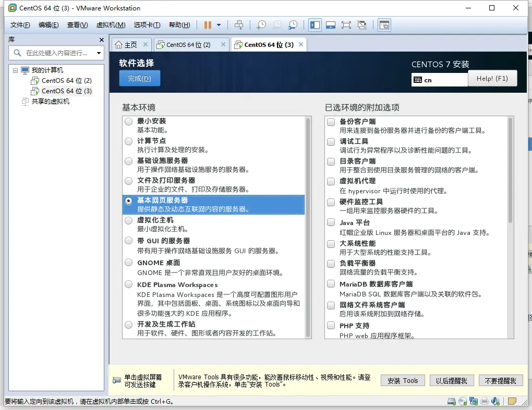532x410 pixels.
Task: Select the KDE Plasma Workspaces radio button
Action: pos(129,284)
